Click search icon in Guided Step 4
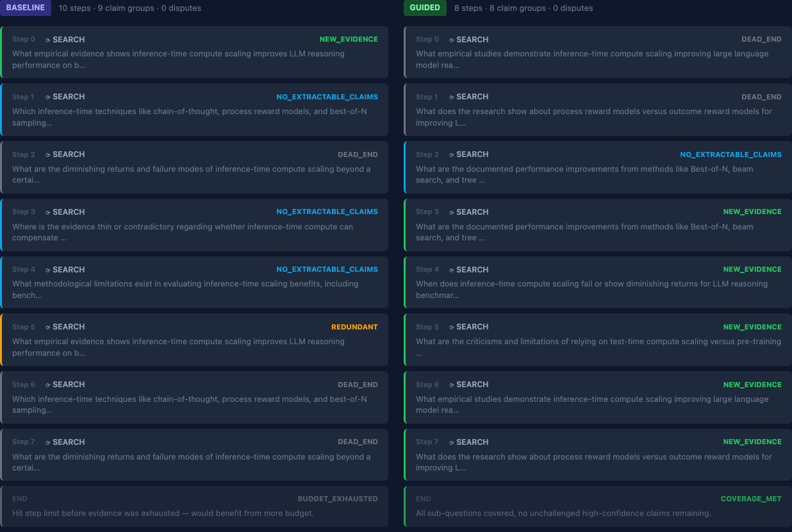The width and height of the screenshot is (792, 532). click(452, 270)
